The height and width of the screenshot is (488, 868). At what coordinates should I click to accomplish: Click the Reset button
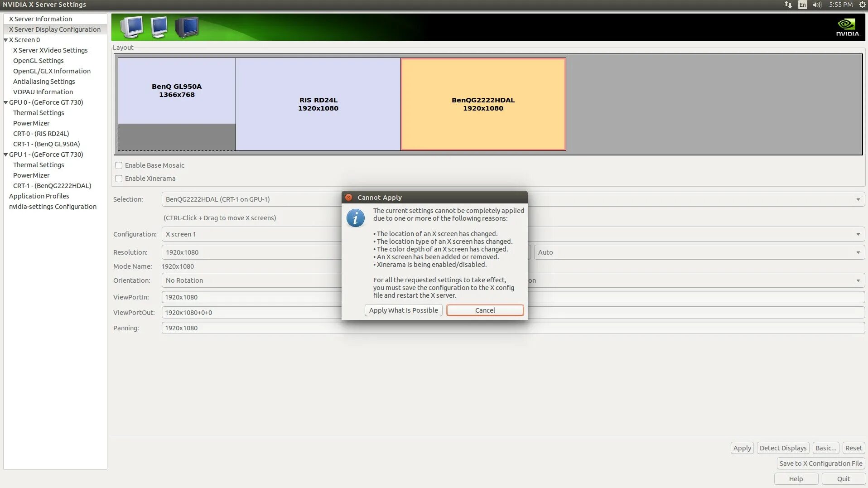point(854,448)
